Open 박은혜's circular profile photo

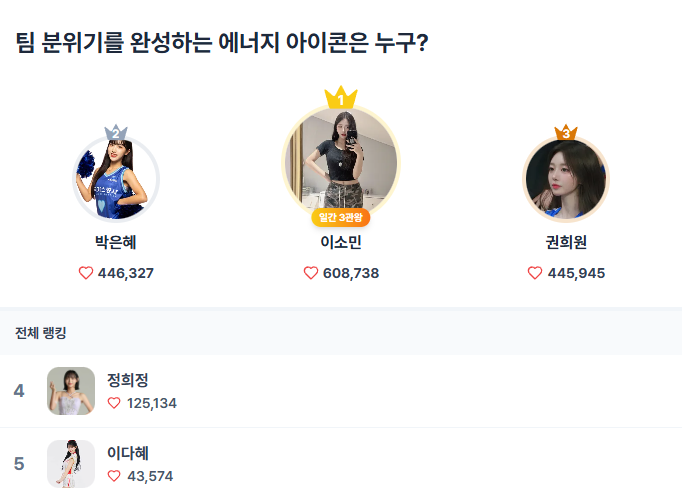coord(116,180)
